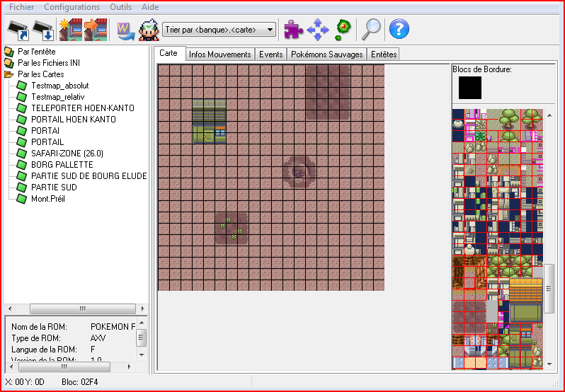Select the PORTAI map entry
565x392 pixels.
[45, 131]
